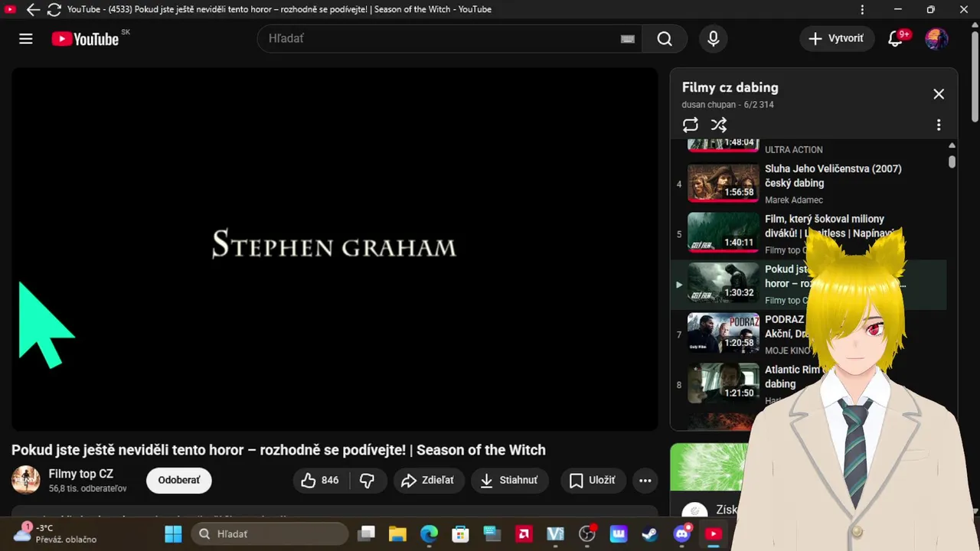Like the video showing 846 likes
Screen dimensions: 980x551
click(320, 480)
